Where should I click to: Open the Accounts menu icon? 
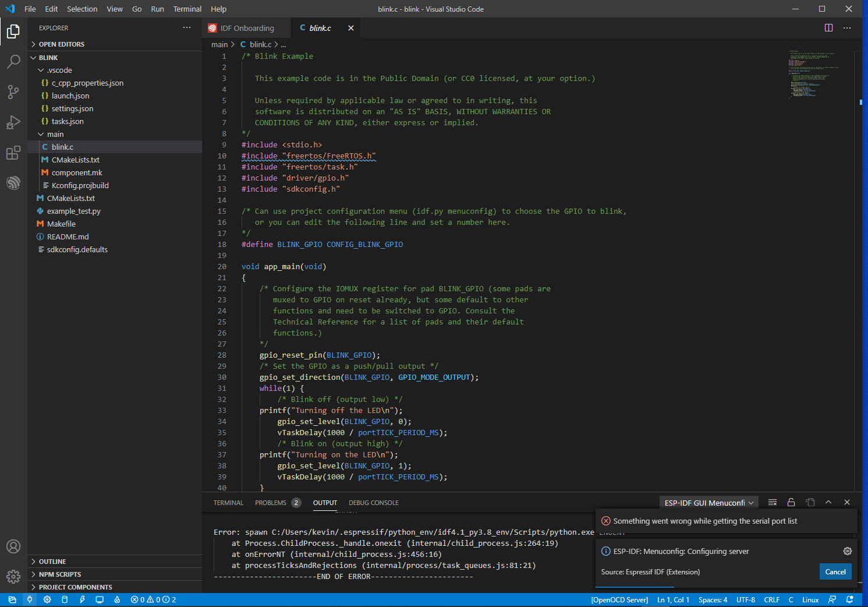tap(13, 546)
